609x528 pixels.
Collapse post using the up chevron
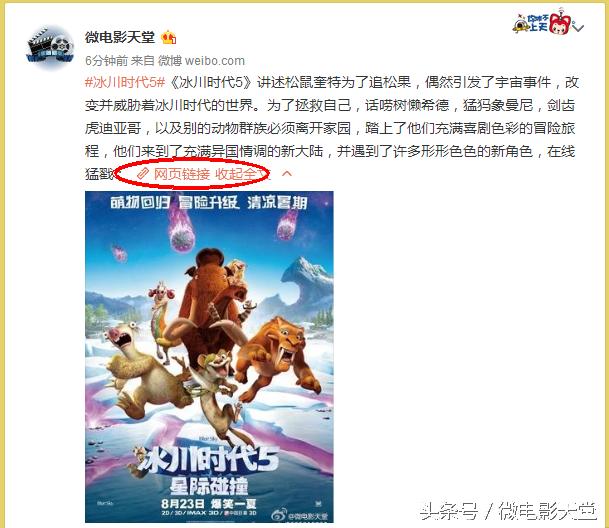[x=287, y=173]
